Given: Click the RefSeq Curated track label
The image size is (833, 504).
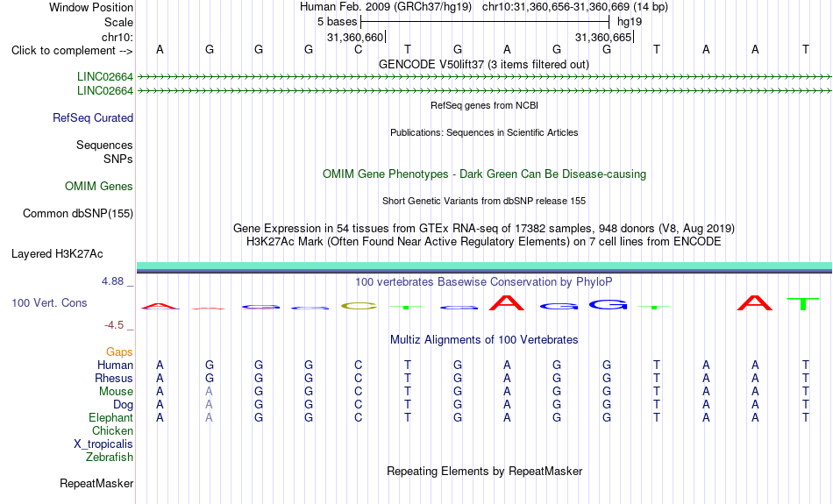Looking at the screenshot, I should point(93,118).
